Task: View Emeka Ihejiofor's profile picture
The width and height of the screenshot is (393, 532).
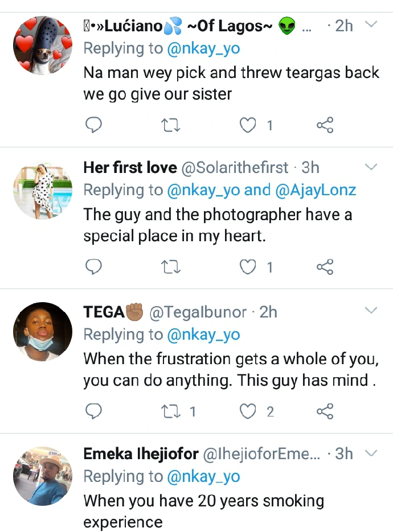Action: pos(43,475)
